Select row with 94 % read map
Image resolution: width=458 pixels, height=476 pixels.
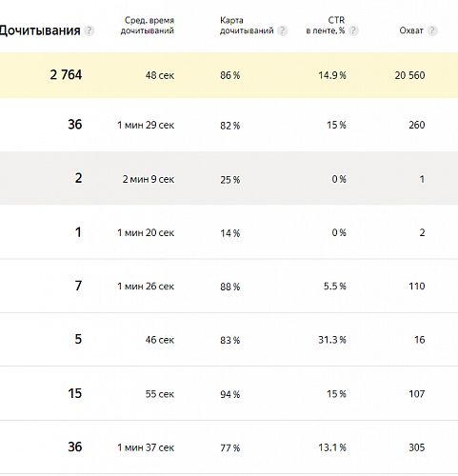pos(229,393)
